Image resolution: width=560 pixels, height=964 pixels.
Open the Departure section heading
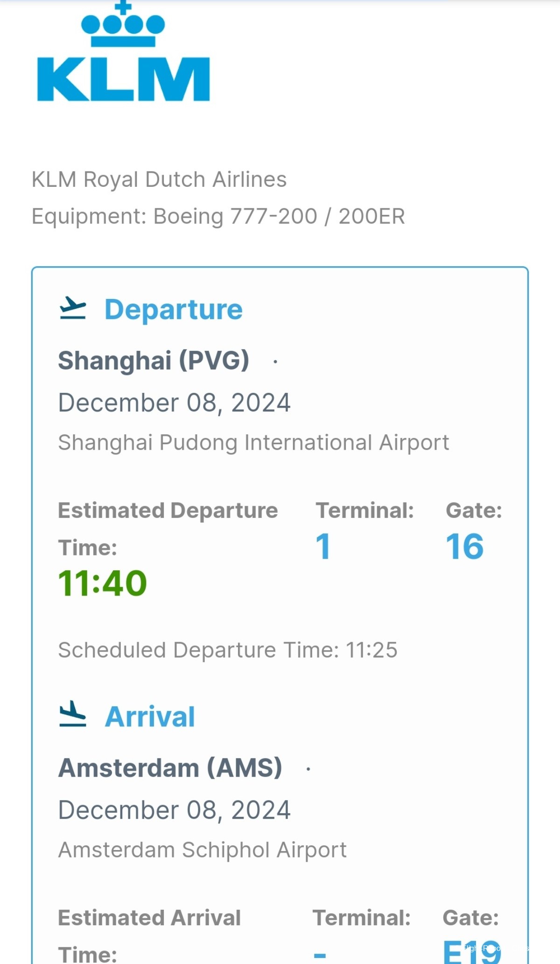(x=174, y=310)
